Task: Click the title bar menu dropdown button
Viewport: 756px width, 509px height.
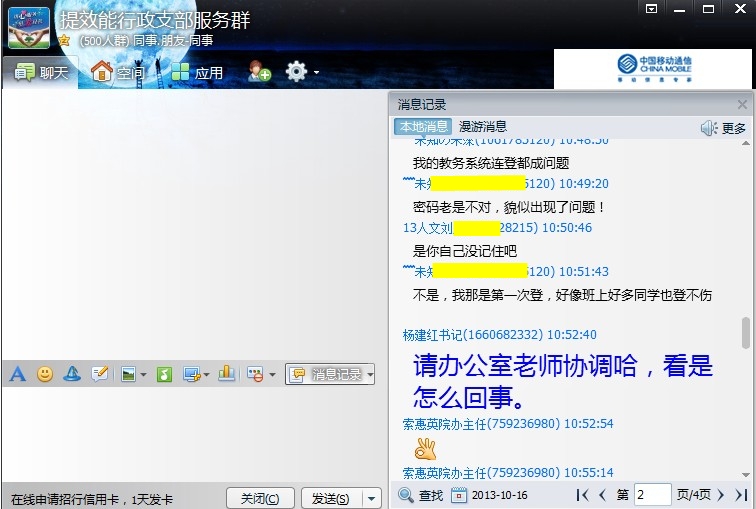Action: coord(651,9)
